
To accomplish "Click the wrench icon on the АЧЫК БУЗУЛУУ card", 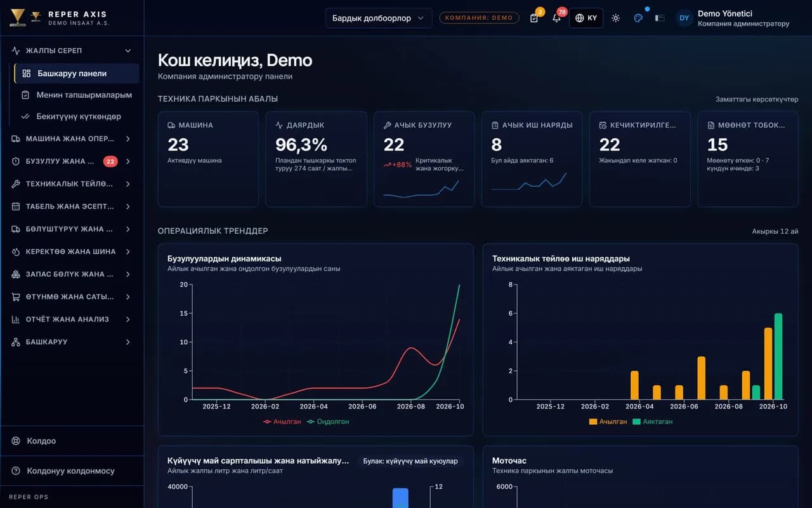I will (387, 125).
